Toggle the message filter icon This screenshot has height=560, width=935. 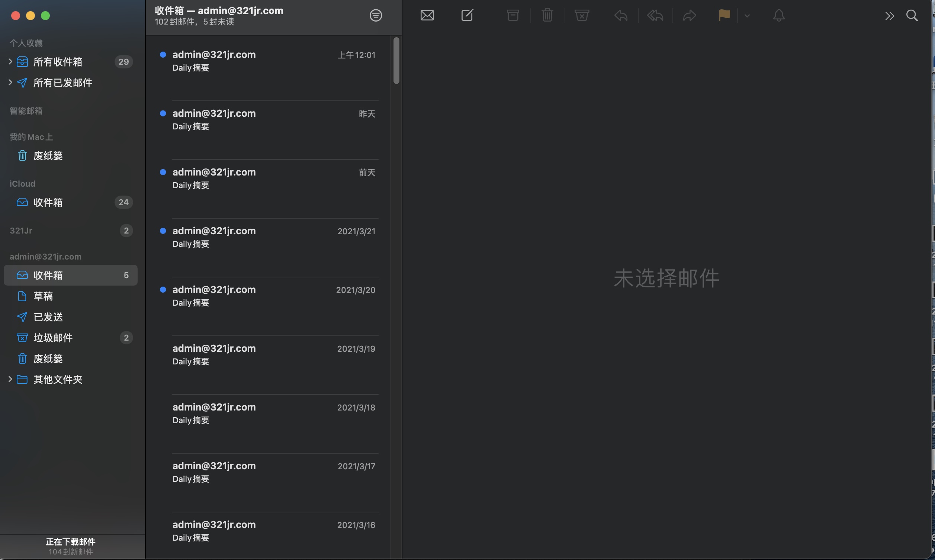tap(375, 16)
